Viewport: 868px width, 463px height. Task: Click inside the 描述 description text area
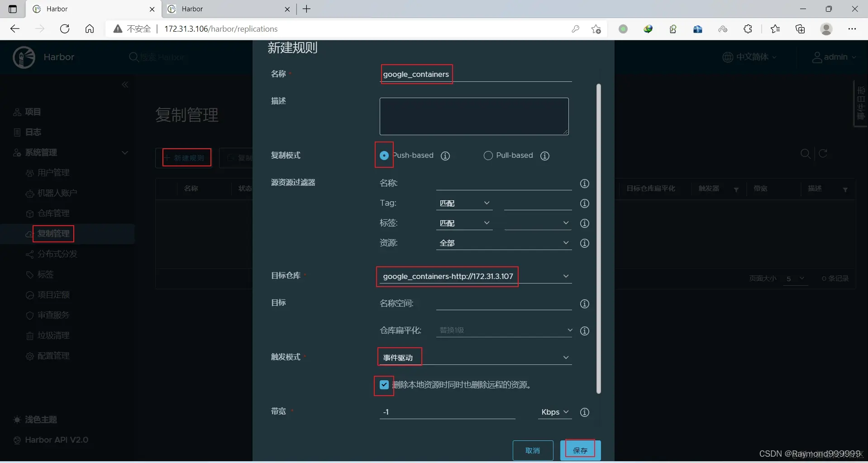473,116
